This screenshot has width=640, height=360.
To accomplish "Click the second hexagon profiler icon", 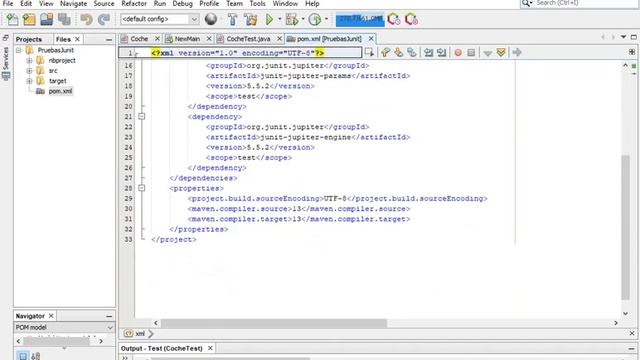I will tap(411, 19).
